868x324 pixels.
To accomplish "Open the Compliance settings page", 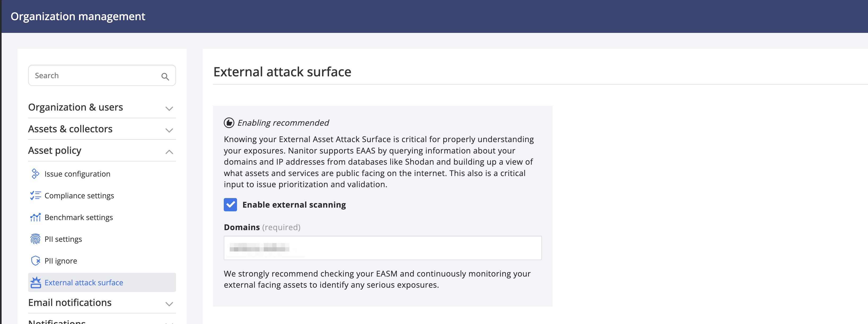I will point(79,196).
